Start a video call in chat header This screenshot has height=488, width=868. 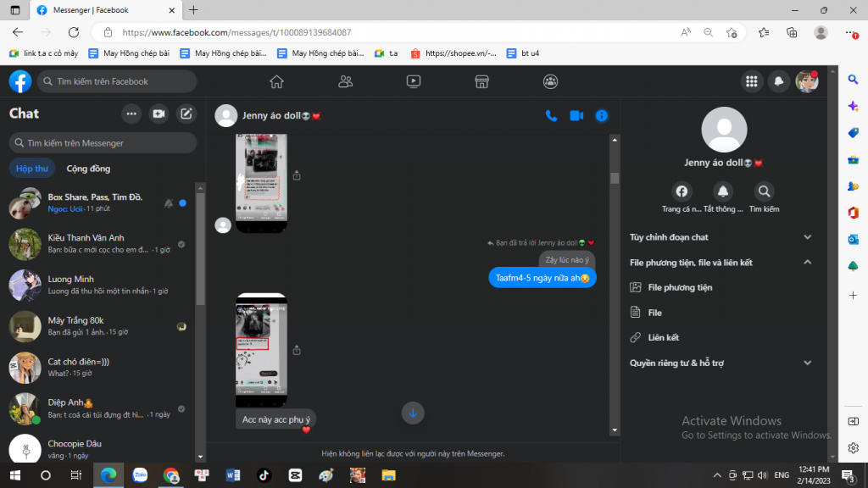576,115
